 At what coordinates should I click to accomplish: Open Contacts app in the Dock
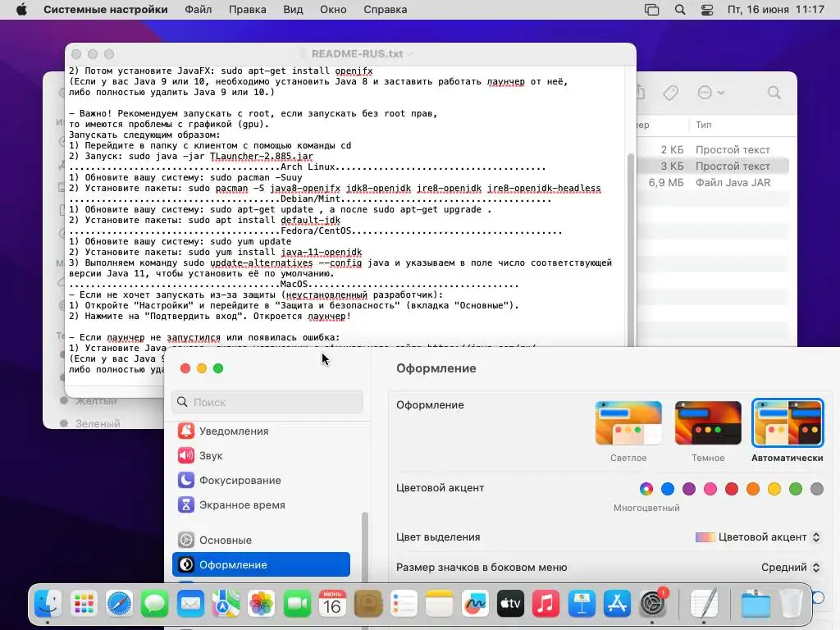[x=368, y=604]
